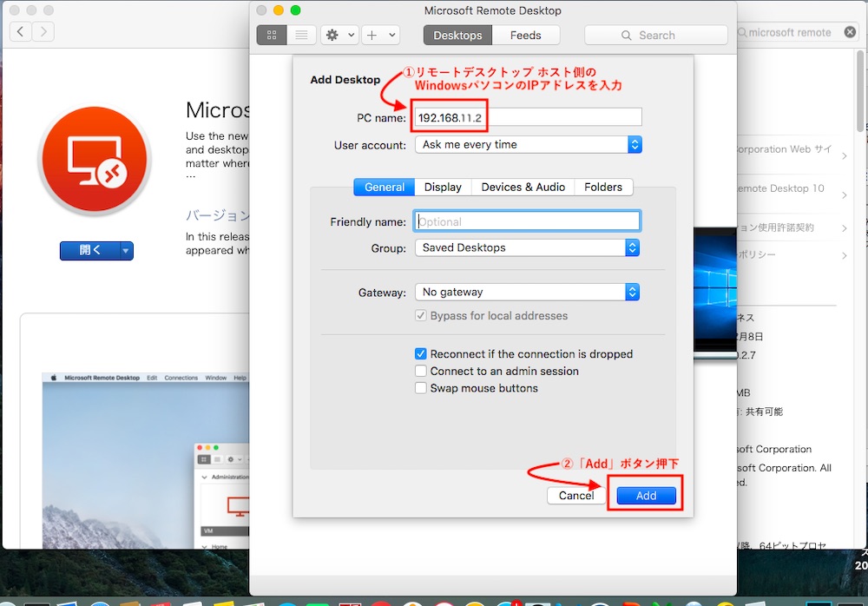Uncheck Reconnect if the connection is dropped
The image size is (868, 606).
(421, 354)
